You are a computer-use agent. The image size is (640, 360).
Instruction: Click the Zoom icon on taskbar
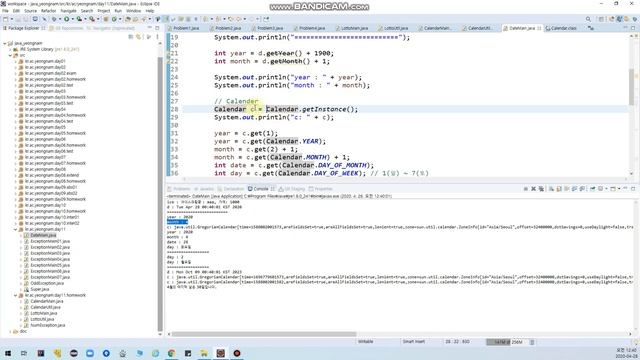[90, 353]
